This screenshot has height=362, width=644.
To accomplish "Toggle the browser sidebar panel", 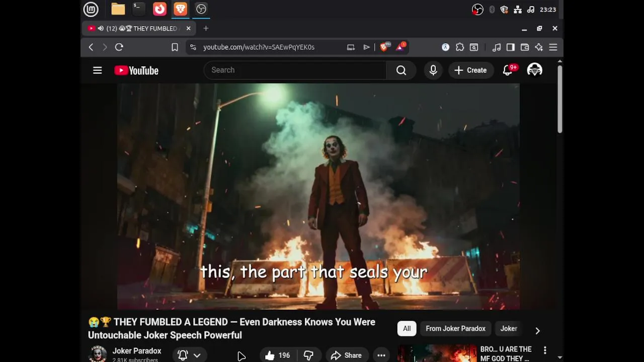I will [x=511, y=47].
